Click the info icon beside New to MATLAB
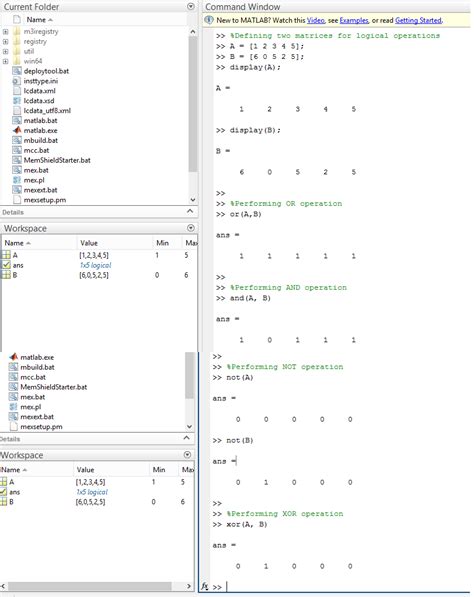Viewport: 474px width, 597px height. point(209,20)
